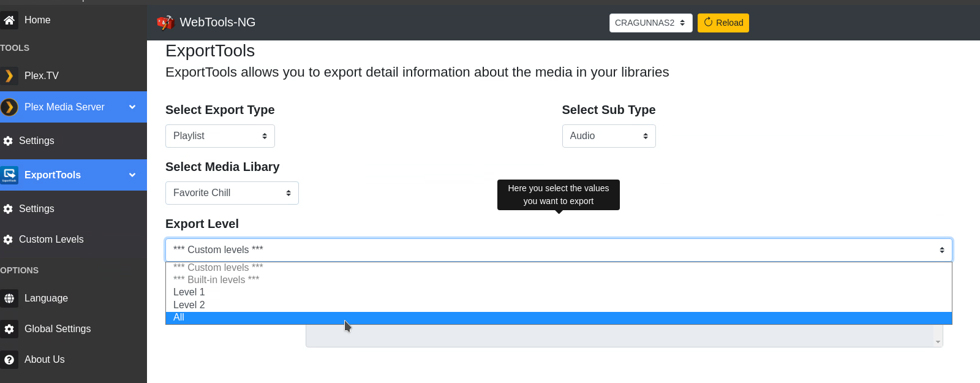Select Level 2 export level

[559, 305]
